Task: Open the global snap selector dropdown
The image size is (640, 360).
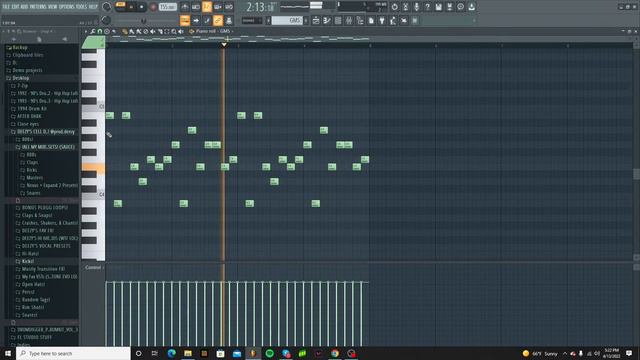Action: click(251, 20)
